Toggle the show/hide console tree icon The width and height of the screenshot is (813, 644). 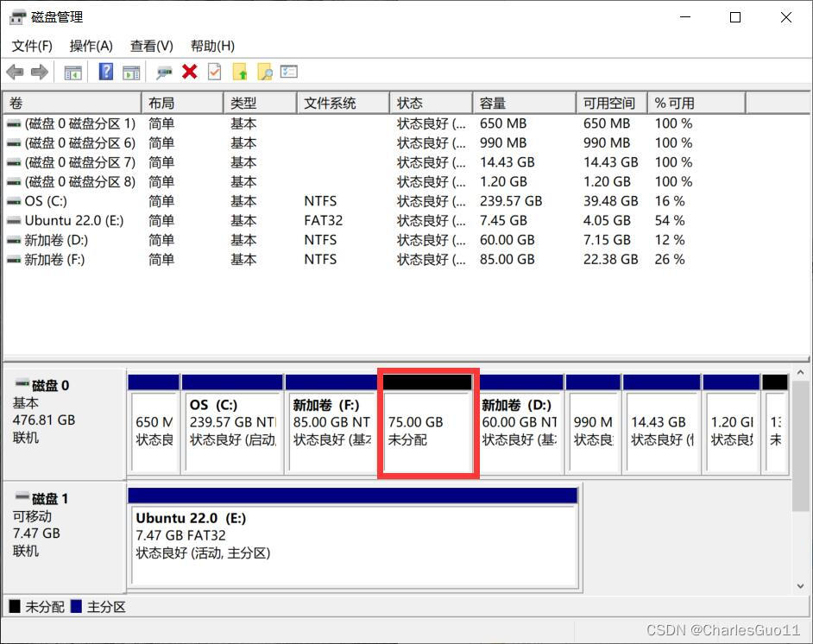pos(72,72)
